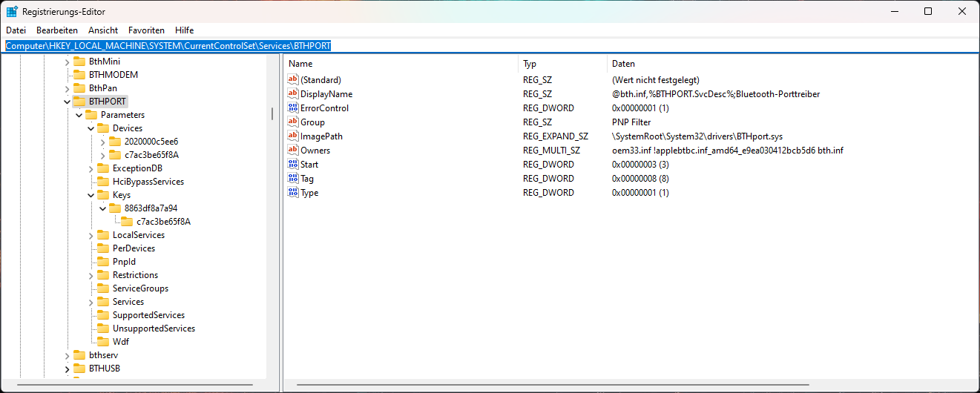This screenshot has height=393, width=980.
Task: Click the BTHport.sys ImagePath data value
Action: pyautogui.click(x=697, y=136)
